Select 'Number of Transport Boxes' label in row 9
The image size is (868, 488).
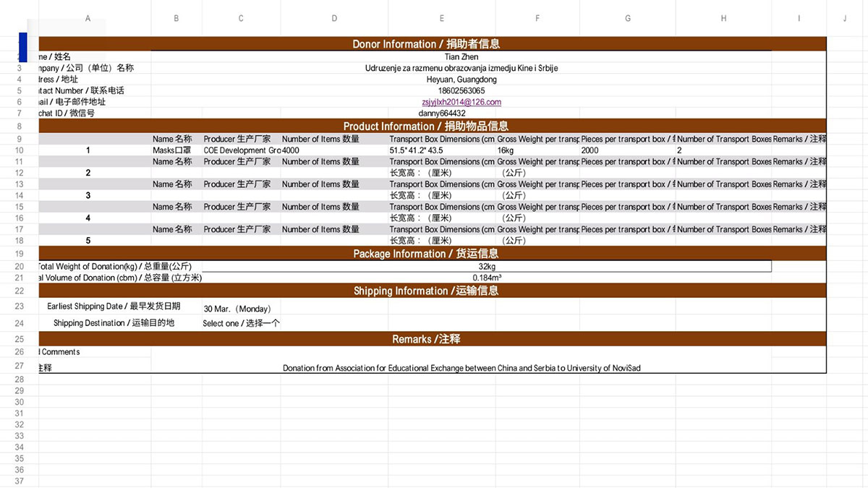pyautogui.click(x=724, y=139)
